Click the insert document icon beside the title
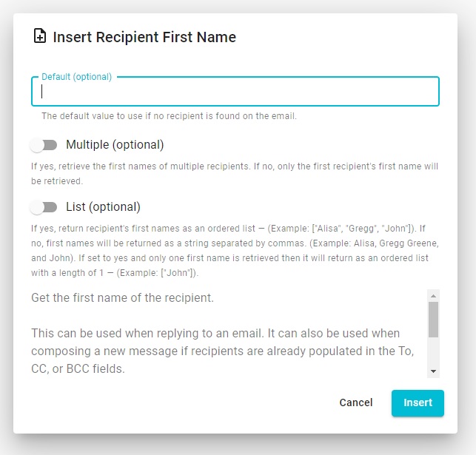Screen dimensions: 476x455 (x=40, y=36)
